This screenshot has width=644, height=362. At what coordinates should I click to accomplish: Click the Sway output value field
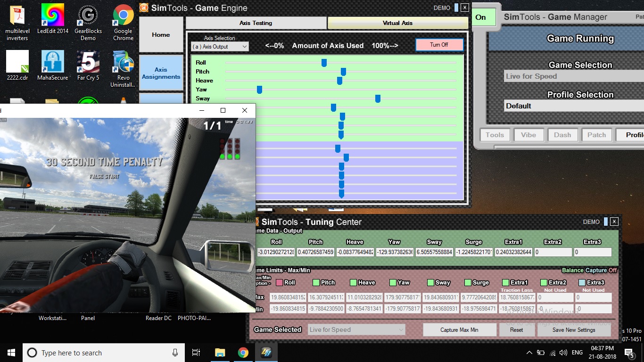coord(434,252)
